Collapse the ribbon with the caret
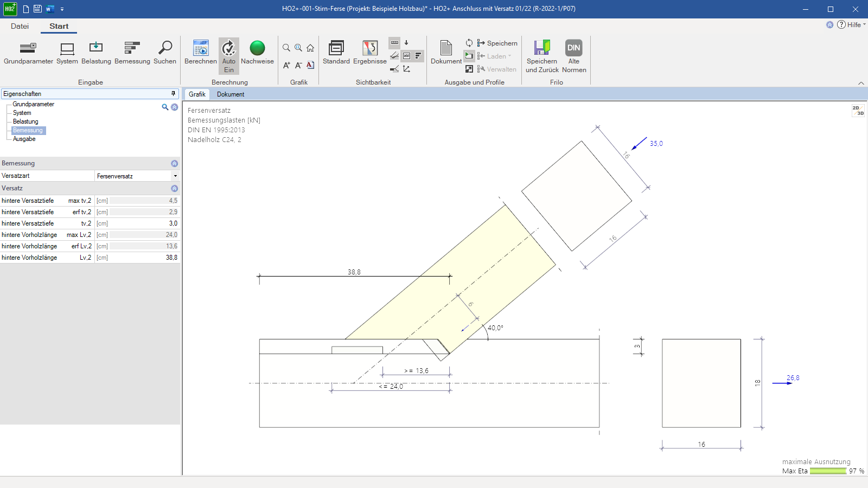 (x=861, y=83)
